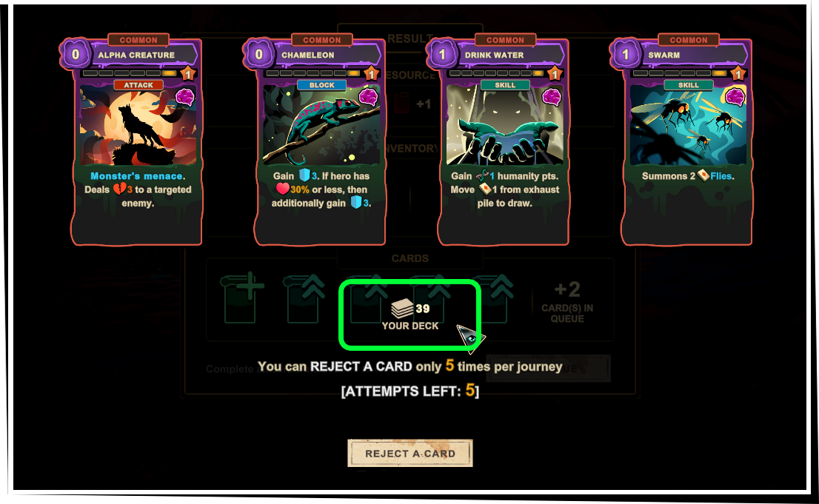Click the Reject a Card button
This screenshot has height=504, width=819.
coord(410,454)
